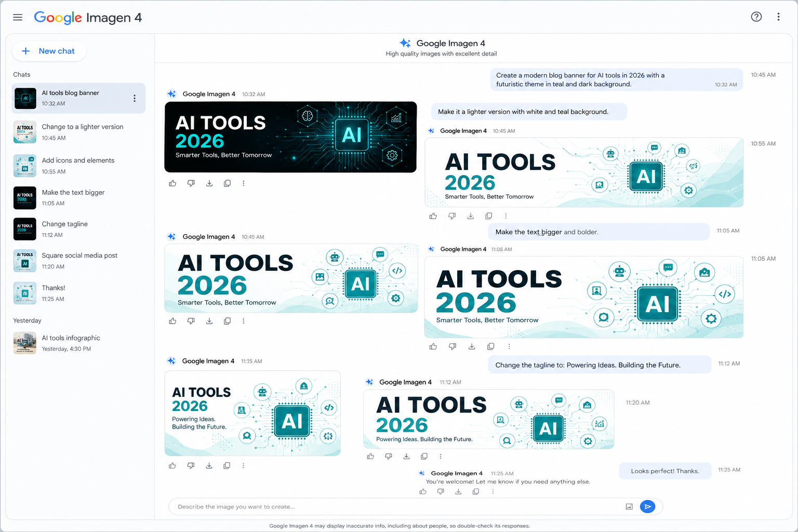
Task: Open options for AI tools blog banner chat
Action: [x=135, y=98]
